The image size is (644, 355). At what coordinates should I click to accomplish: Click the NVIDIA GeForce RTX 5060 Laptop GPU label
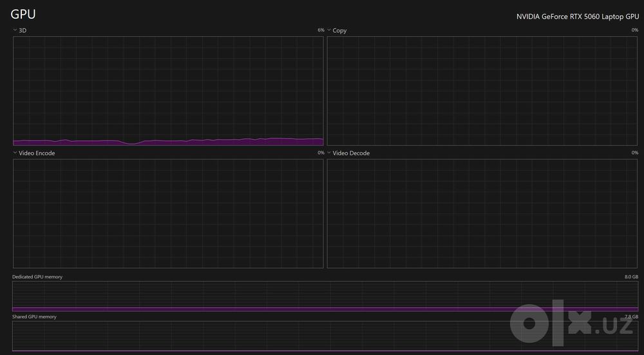pyautogui.click(x=578, y=17)
